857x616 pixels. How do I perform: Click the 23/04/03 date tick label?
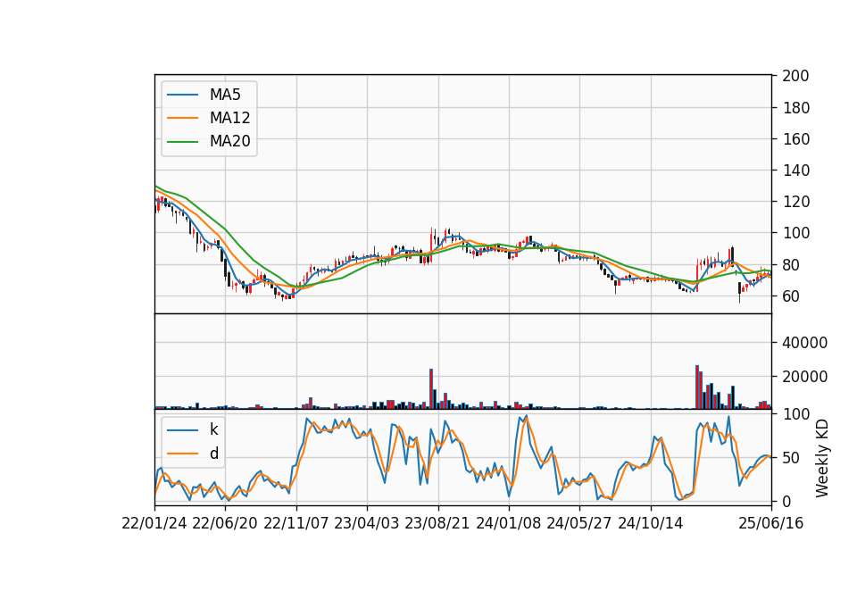(366, 523)
